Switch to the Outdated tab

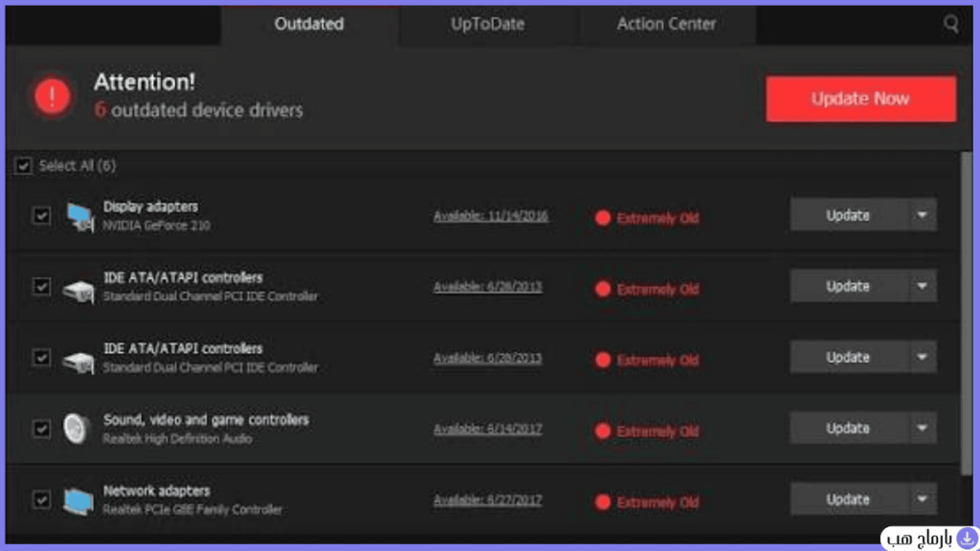point(309,24)
